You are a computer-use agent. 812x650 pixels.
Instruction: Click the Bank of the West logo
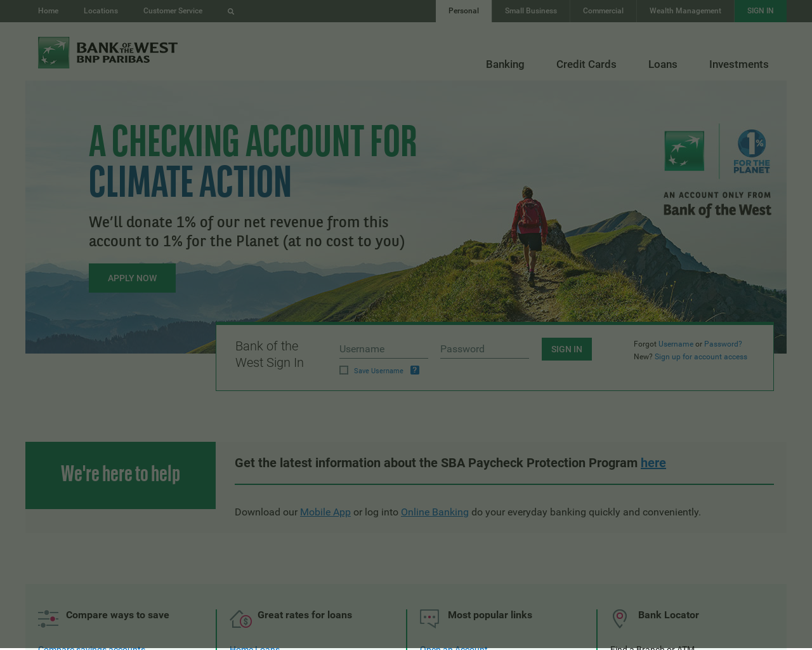(108, 52)
